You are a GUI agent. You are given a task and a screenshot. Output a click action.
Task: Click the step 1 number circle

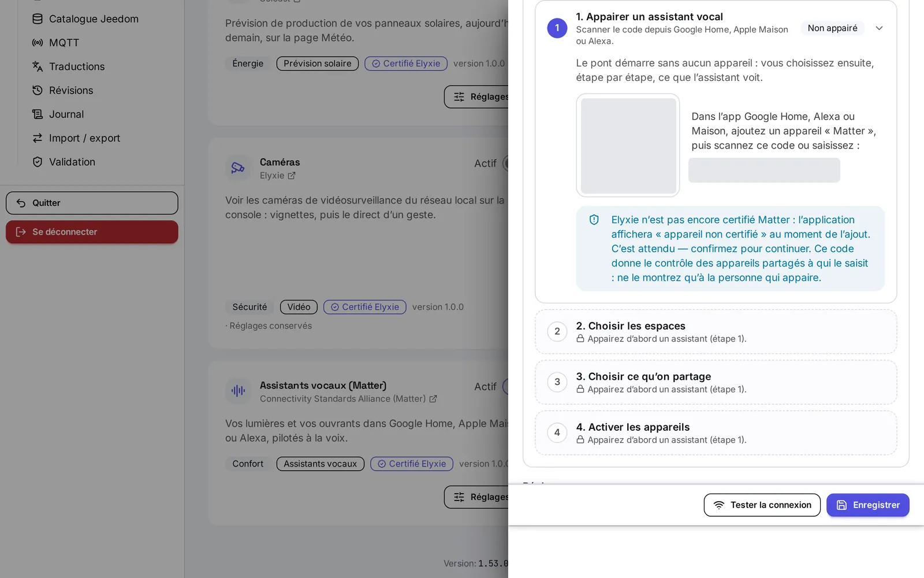[557, 28]
